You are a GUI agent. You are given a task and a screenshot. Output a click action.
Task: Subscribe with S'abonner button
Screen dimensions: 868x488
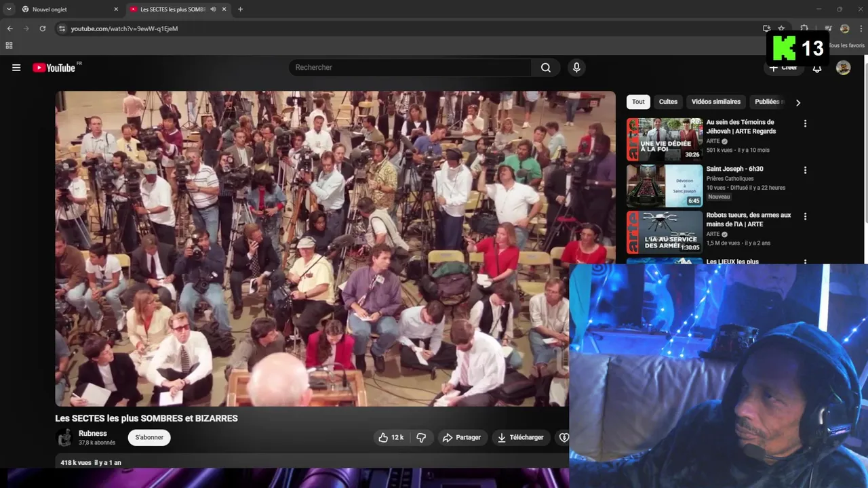tap(149, 438)
